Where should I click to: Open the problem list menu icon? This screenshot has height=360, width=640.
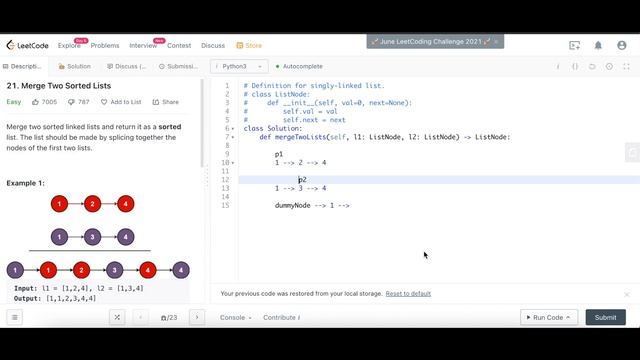15,317
